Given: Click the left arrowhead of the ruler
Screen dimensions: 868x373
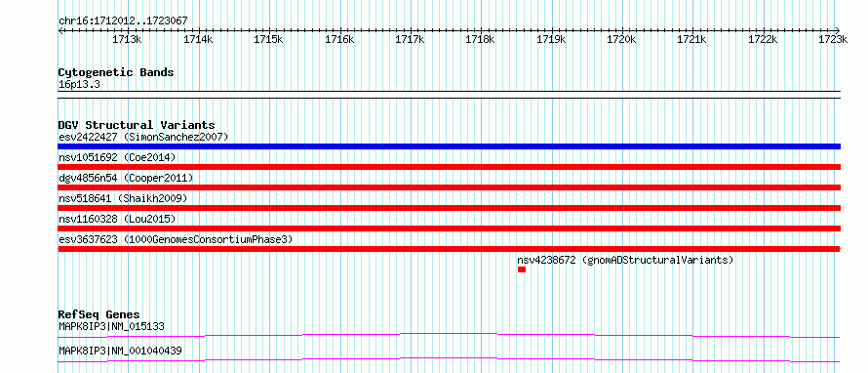Looking at the screenshot, I should click(x=60, y=30).
